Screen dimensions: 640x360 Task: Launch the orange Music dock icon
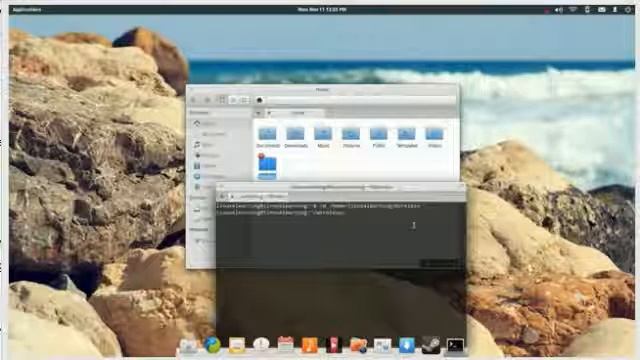[309, 345]
